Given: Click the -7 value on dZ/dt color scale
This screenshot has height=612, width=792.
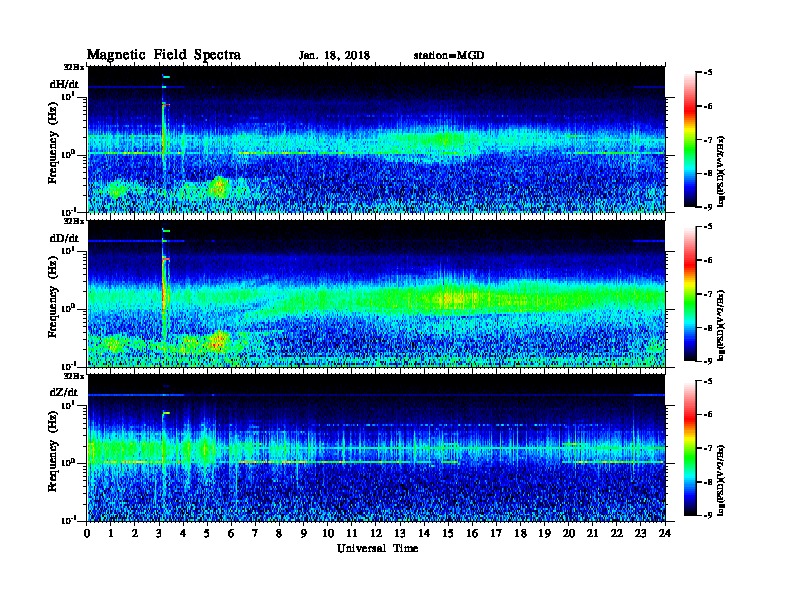Looking at the screenshot, I should 708,448.
